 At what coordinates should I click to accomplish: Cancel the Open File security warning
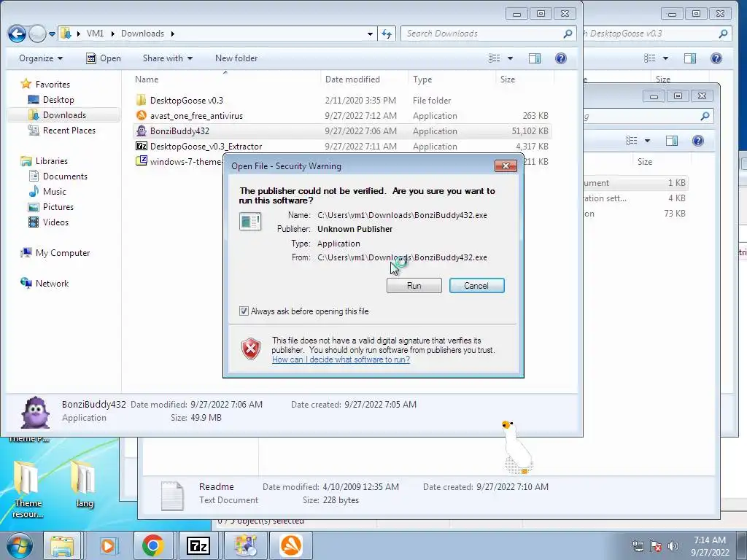(x=476, y=286)
